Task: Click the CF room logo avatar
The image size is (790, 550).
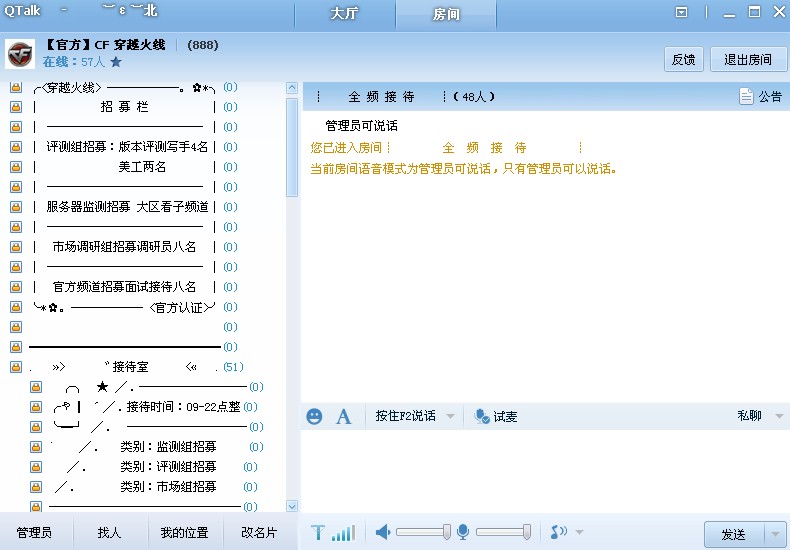Action: tap(20, 54)
